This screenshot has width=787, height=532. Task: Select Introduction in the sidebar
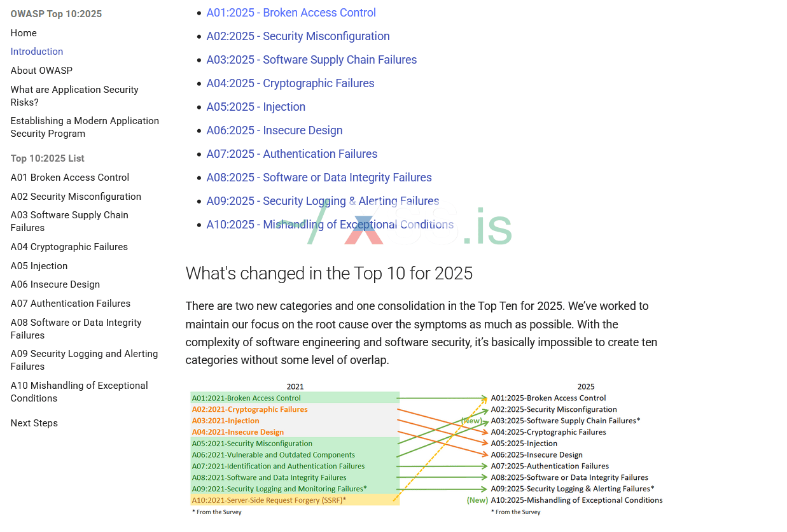[37, 52]
